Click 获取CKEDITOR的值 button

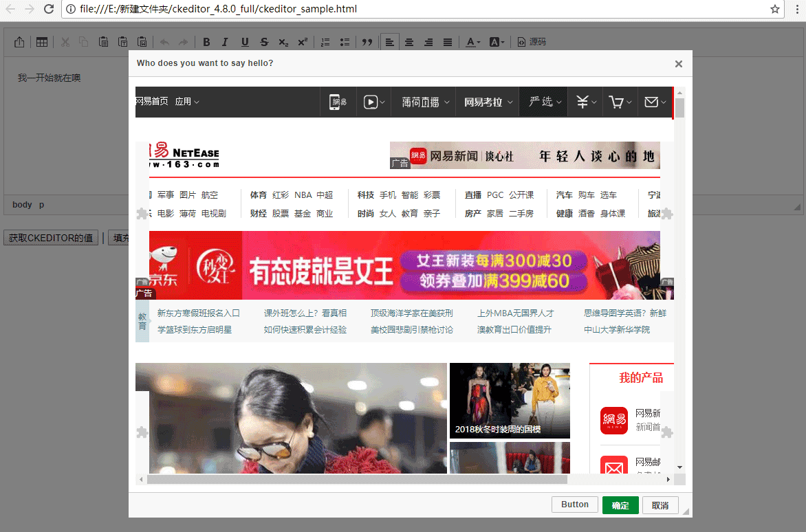coord(51,238)
